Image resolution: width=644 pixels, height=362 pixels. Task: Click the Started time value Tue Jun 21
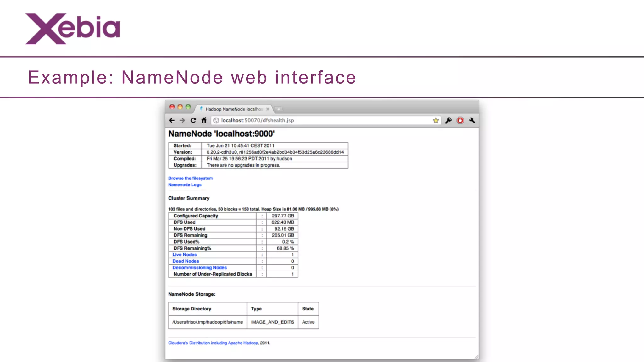(x=240, y=145)
